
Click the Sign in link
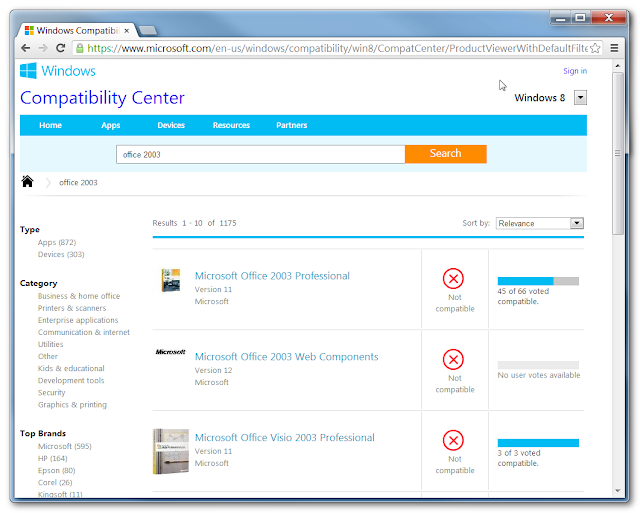[x=575, y=71]
